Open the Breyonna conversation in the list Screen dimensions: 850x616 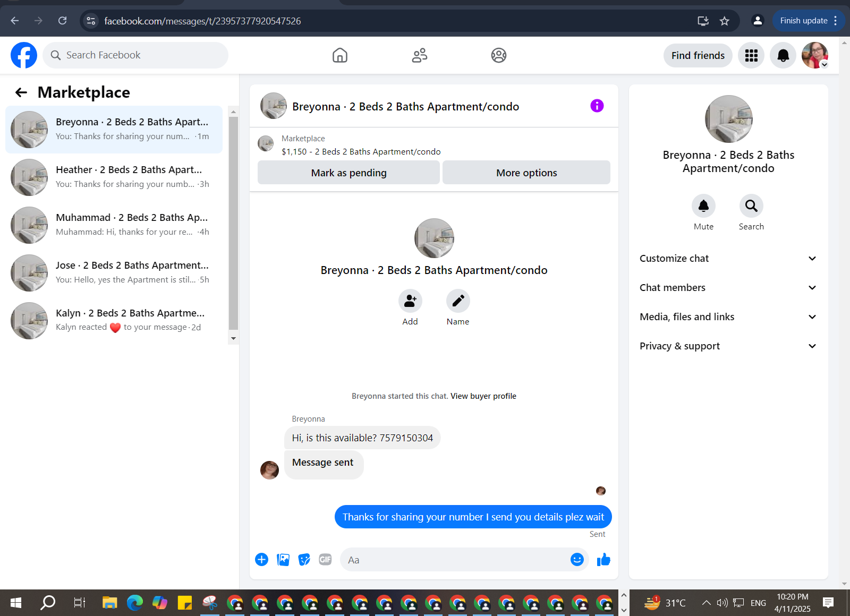[x=114, y=130]
